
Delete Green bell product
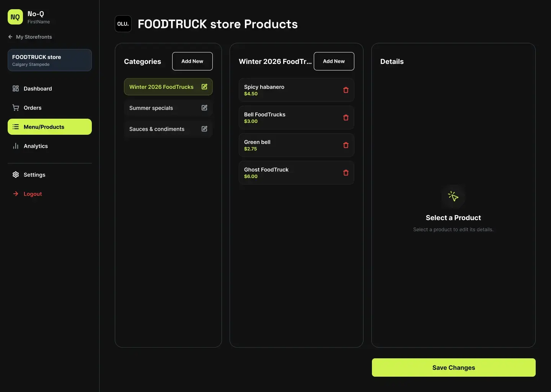pos(346,145)
